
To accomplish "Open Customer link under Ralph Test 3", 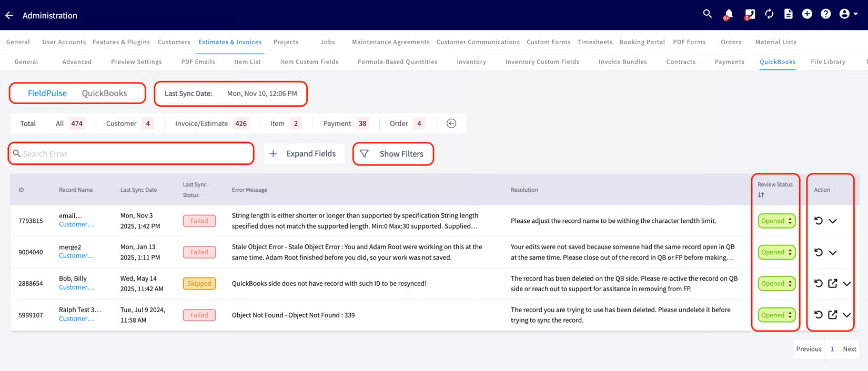I will [76, 318].
